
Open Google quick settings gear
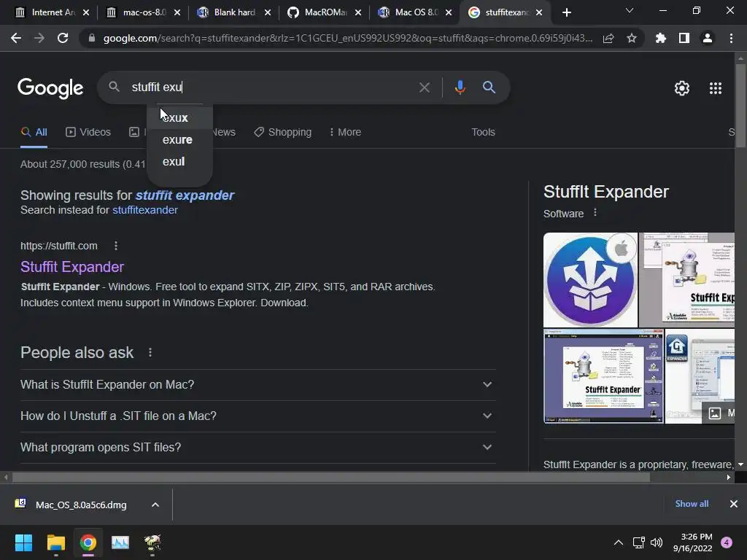pos(682,88)
